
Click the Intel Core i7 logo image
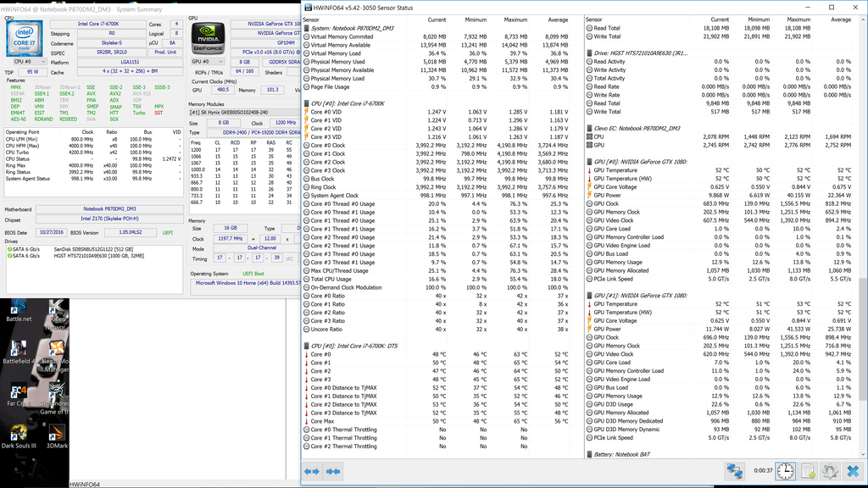pos(25,39)
